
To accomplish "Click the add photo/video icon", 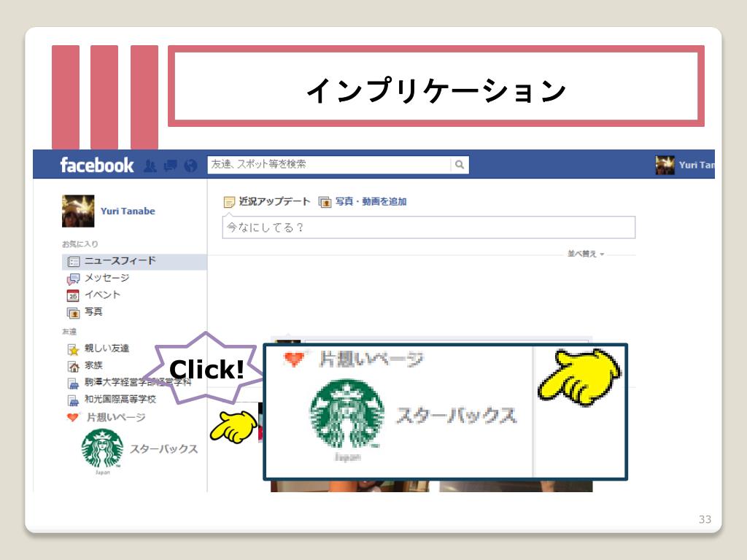I will pyautogui.click(x=325, y=202).
